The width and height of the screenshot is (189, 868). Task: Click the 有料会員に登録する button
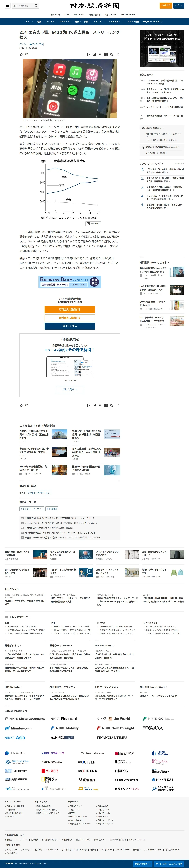tap(69, 309)
